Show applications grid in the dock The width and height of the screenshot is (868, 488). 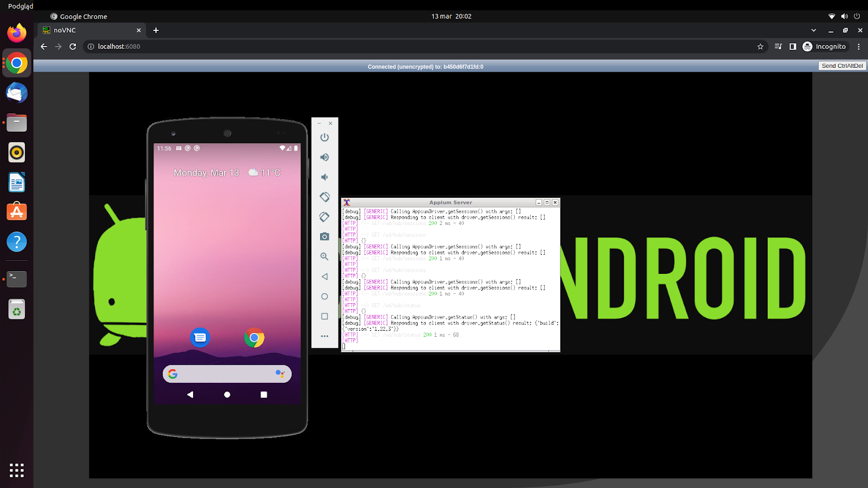coord(17,470)
